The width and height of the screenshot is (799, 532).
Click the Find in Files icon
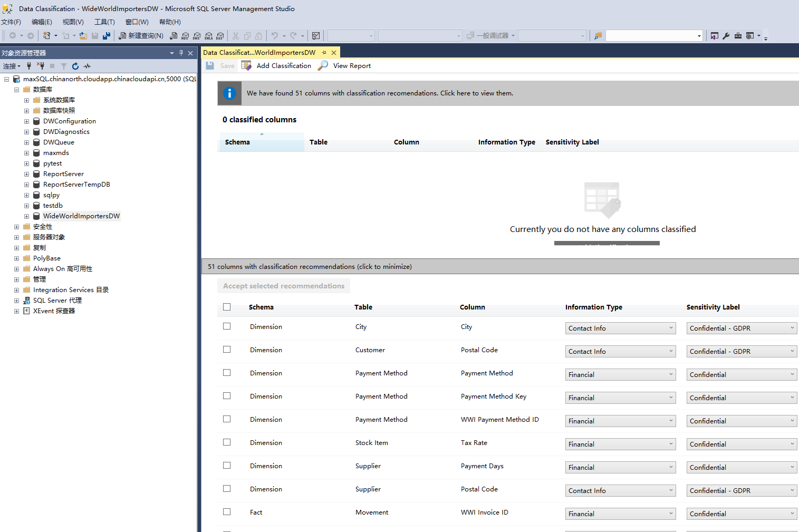click(x=598, y=36)
